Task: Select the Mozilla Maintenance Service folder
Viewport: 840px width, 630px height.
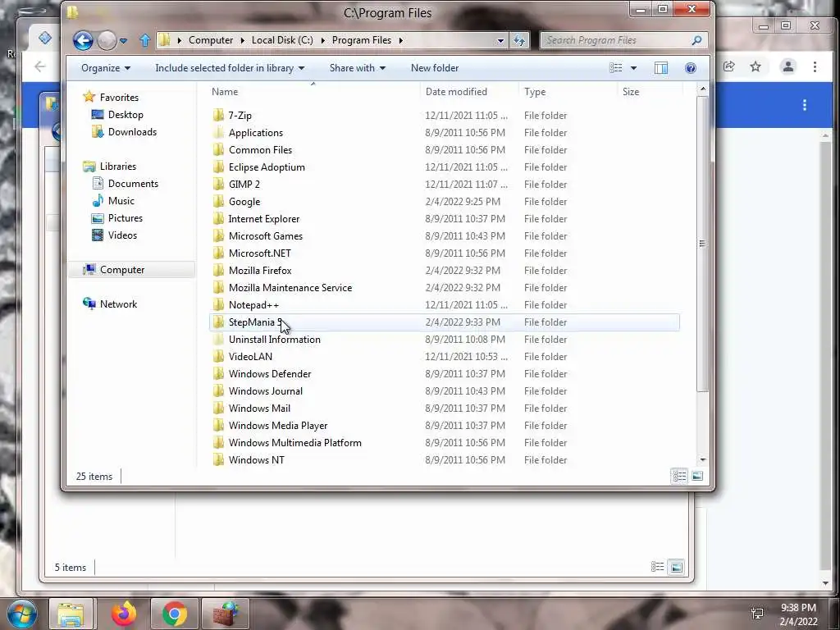Action: (290, 288)
